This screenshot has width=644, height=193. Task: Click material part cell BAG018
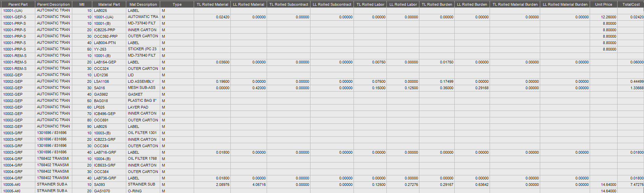[109, 101]
